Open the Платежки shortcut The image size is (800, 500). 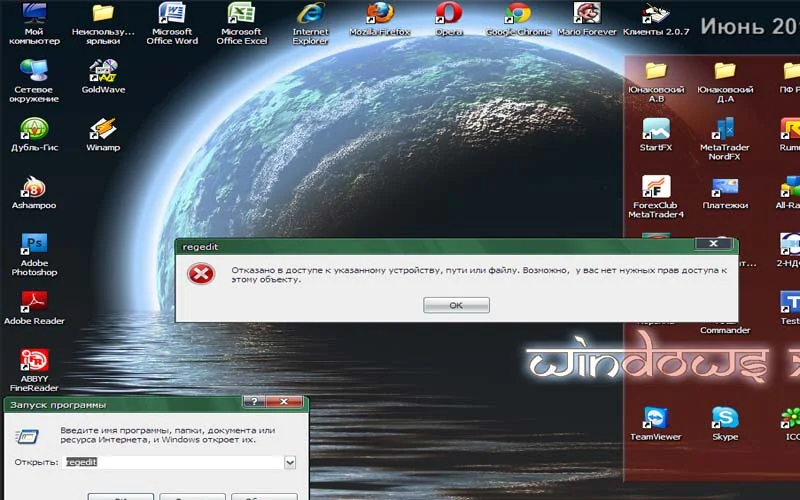coord(725,192)
